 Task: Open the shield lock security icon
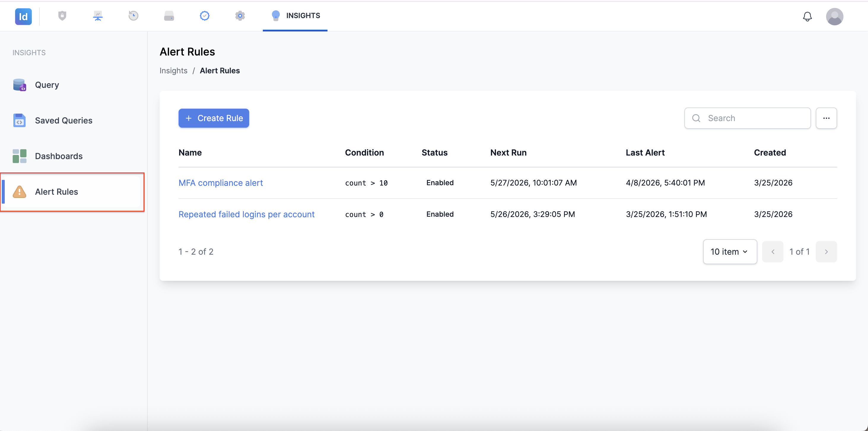[x=62, y=16]
